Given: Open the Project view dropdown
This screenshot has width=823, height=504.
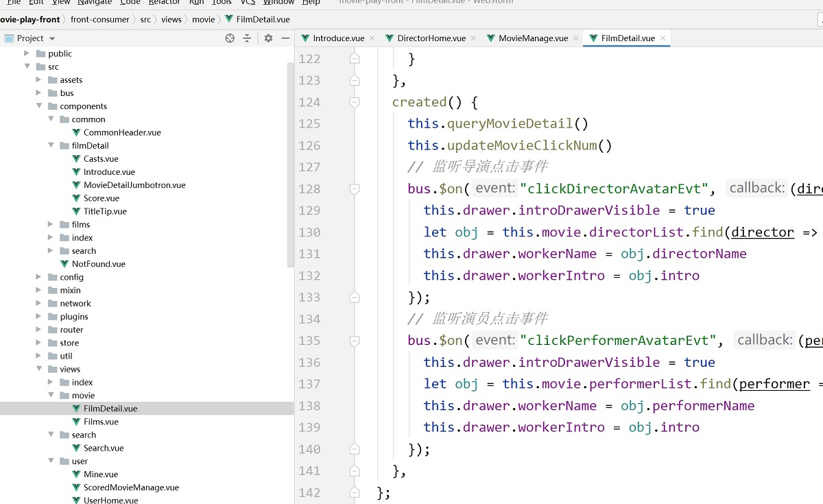Looking at the screenshot, I should (x=52, y=39).
